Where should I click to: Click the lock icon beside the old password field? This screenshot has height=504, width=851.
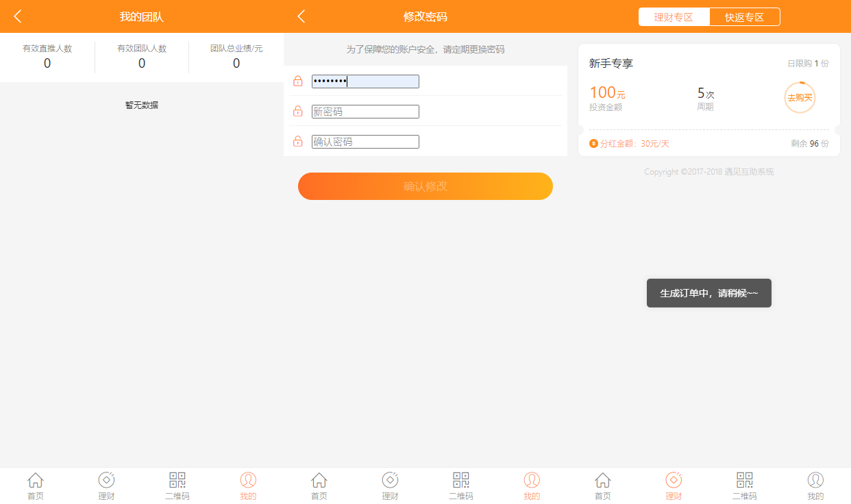pyautogui.click(x=298, y=81)
